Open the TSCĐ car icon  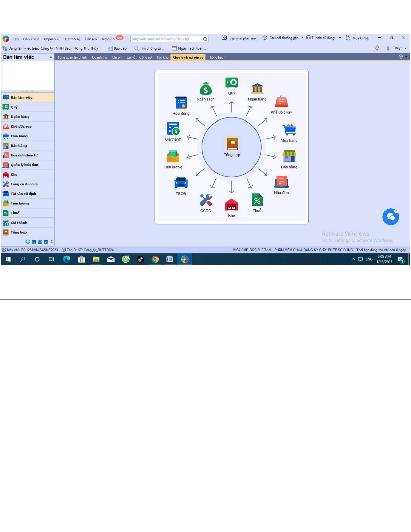click(x=181, y=183)
